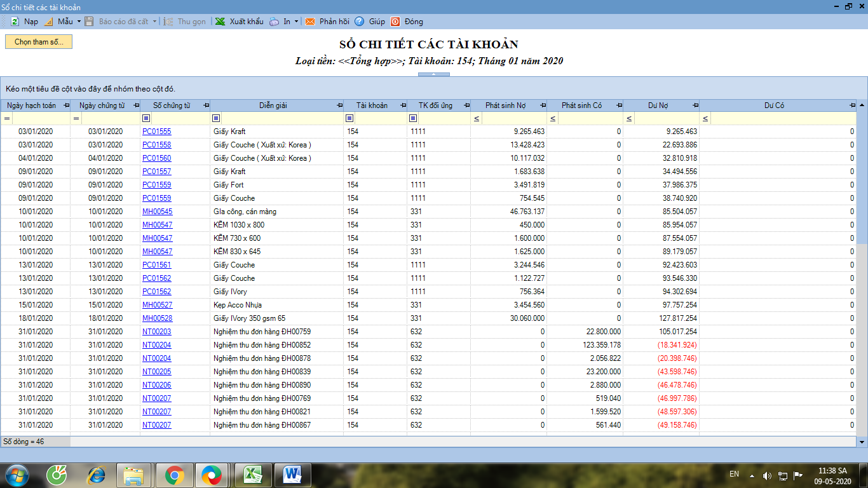This screenshot has height=488, width=868.
Task: Click the Nạp refresh icon
Action: pyautogui.click(x=15, y=22)
